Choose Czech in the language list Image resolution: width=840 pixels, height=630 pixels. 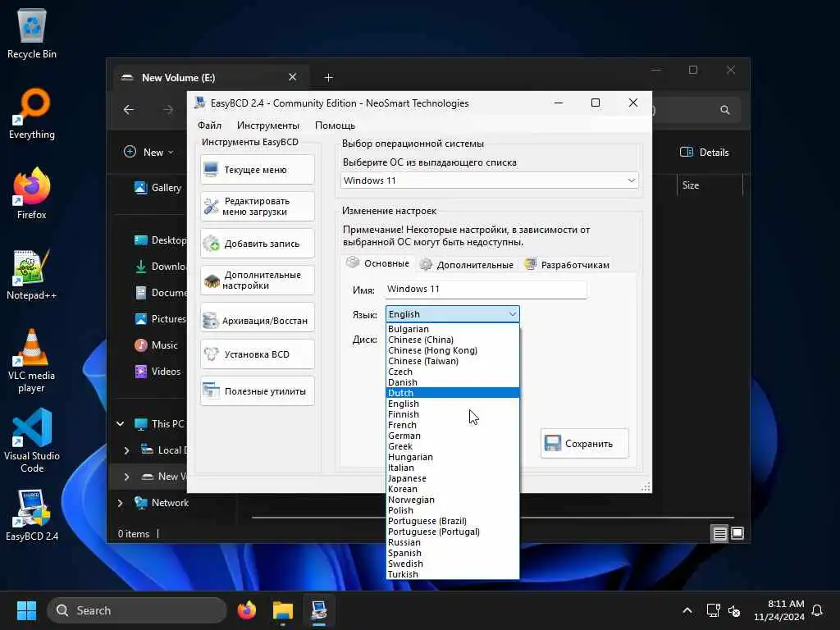453,372
